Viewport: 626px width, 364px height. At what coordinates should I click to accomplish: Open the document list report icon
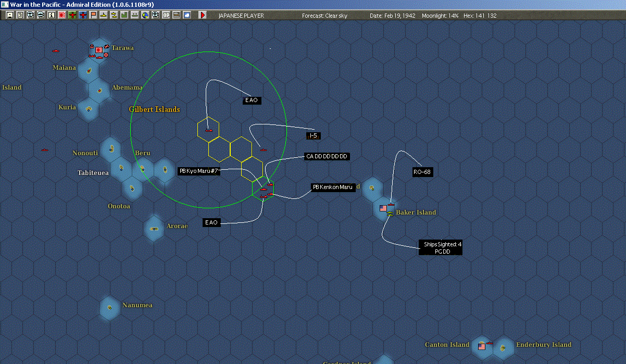pyautogui.click(x=20, y=15)
